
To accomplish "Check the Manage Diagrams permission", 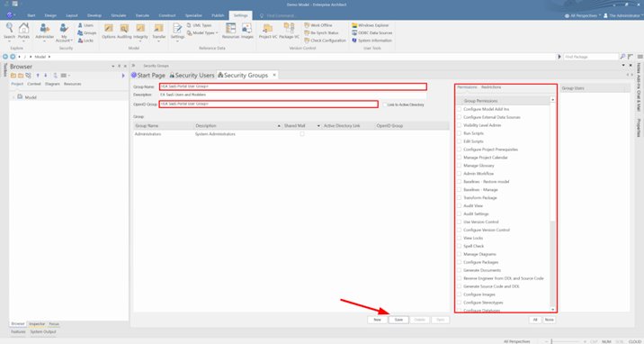I will click(460, 254).
